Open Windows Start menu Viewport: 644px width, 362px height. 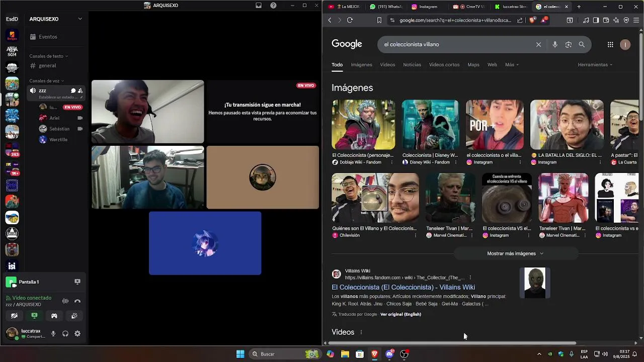pyautogui.click(x=240, y=354)
